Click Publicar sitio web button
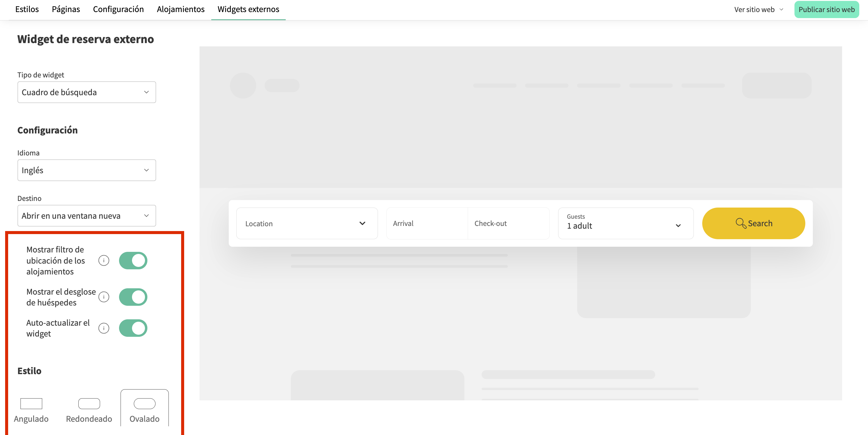868x435 pixels. tap(826, 9)
